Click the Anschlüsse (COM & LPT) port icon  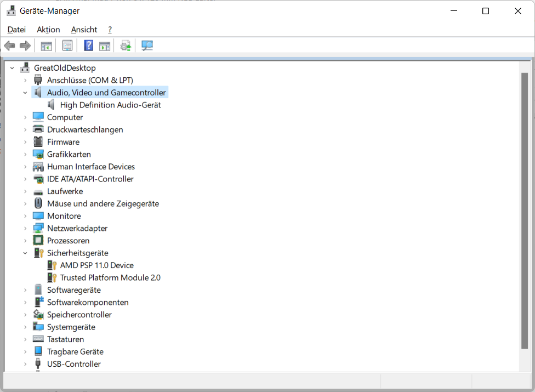(38, 80)
